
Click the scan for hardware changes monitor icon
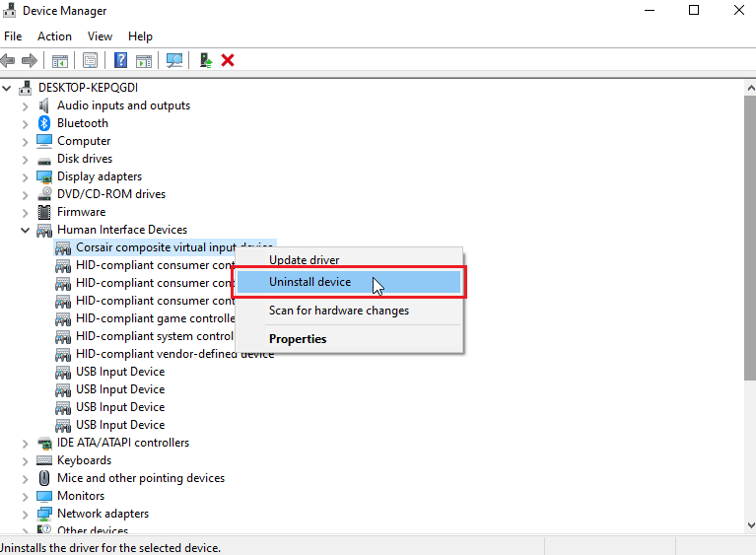coord(174,60)
